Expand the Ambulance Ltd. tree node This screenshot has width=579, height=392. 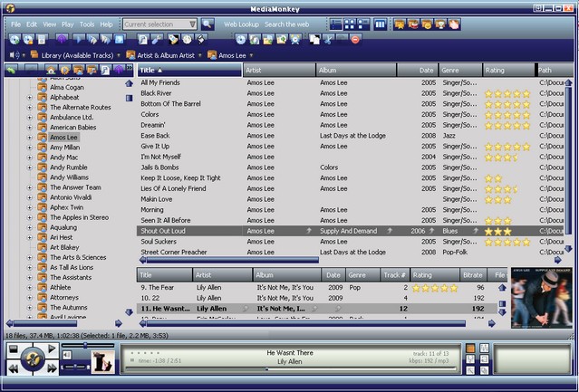click(30, 118)
